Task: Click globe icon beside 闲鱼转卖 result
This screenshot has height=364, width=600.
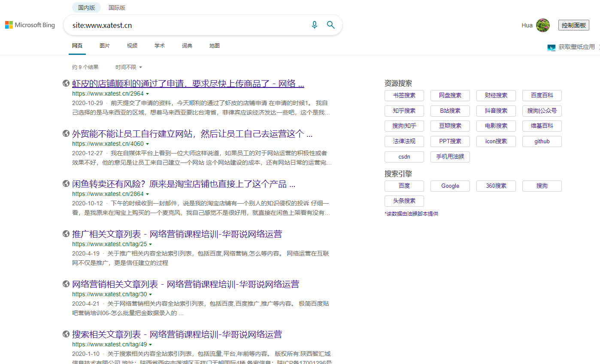Action: click(66, 184)
